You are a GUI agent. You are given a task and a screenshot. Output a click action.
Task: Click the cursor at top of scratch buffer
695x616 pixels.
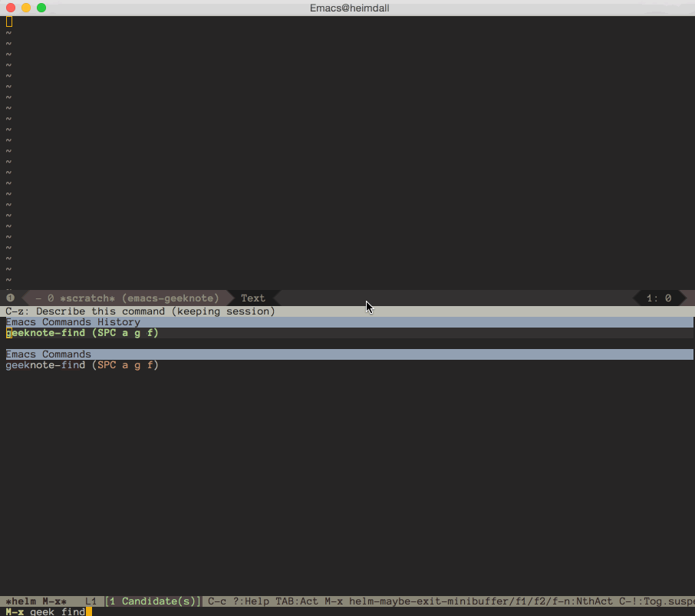tap(9, 21)
